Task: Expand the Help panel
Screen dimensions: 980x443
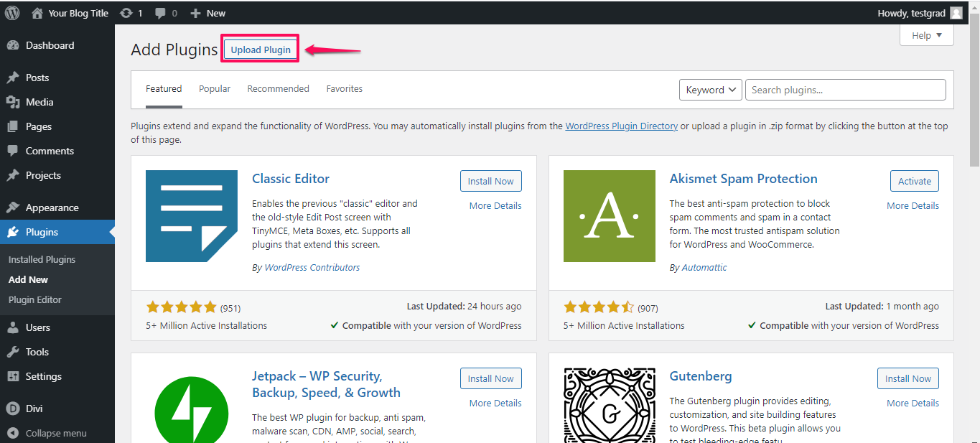Action: (x=926, y=34)
